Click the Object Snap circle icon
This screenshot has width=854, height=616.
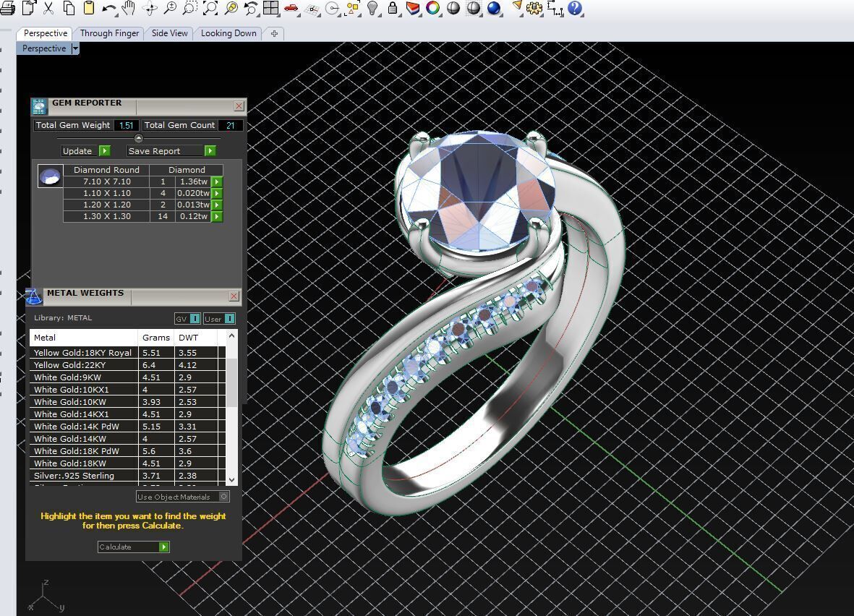332,8
